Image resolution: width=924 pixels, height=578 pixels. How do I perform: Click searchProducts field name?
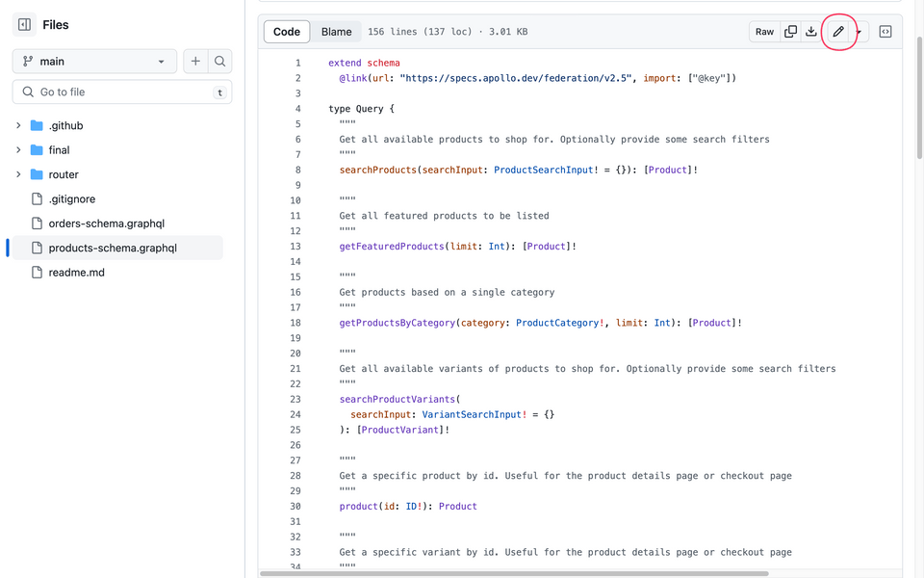click(x=377, y=170)
